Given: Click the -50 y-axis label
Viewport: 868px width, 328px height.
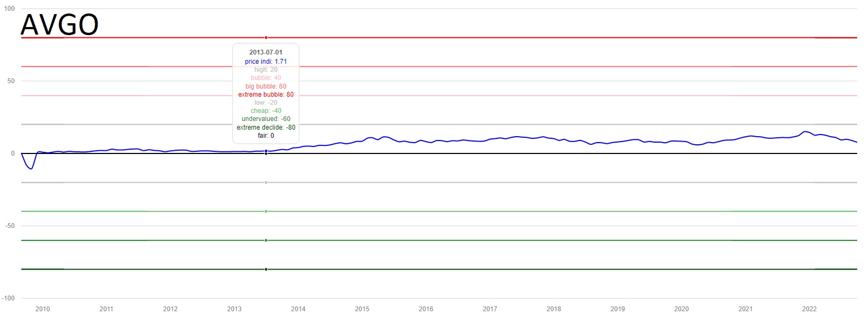Looking at the screenshot, I should point(10,226).
